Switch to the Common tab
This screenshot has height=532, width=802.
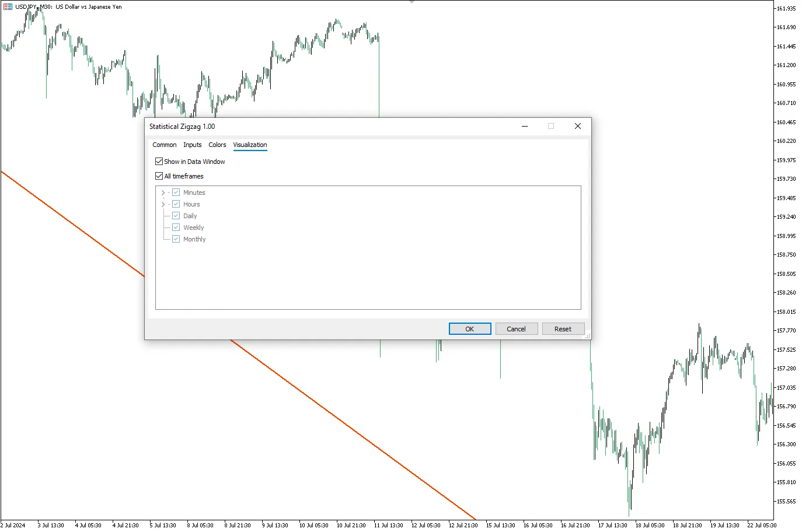click(165, 145)
